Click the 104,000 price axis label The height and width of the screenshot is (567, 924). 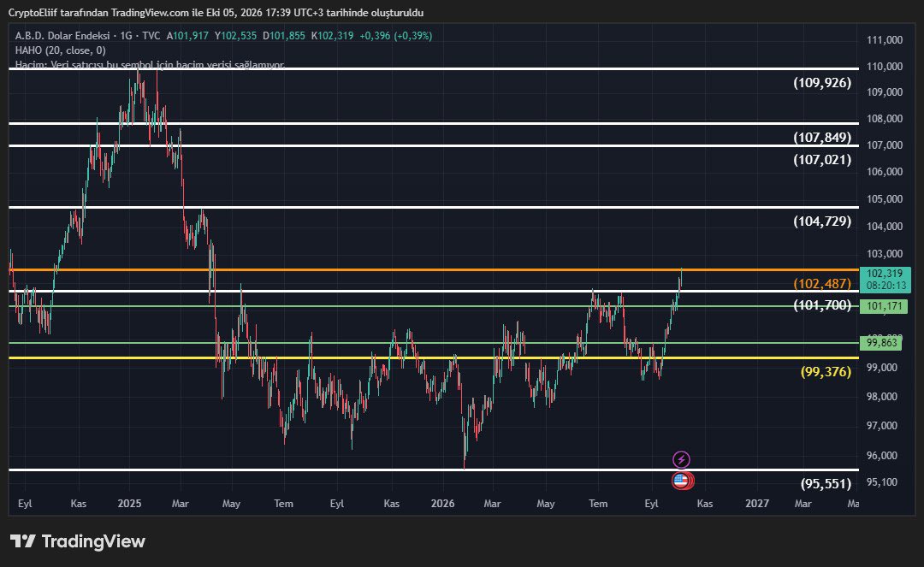point(885,226)
